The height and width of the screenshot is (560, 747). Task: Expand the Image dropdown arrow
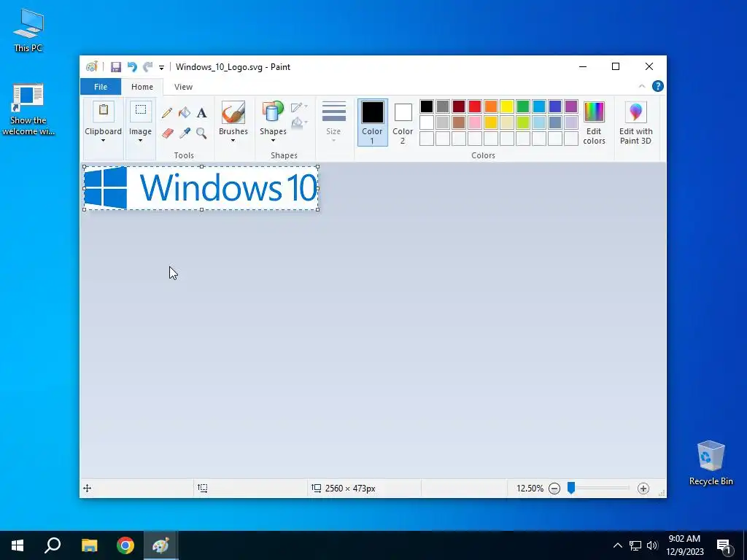tap(140, 141)
